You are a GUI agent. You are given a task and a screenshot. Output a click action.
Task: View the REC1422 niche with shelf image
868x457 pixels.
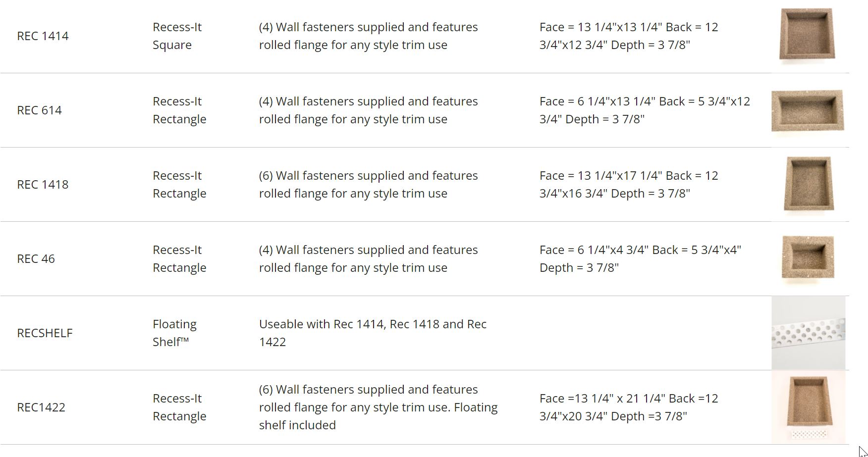coord(808,407)
